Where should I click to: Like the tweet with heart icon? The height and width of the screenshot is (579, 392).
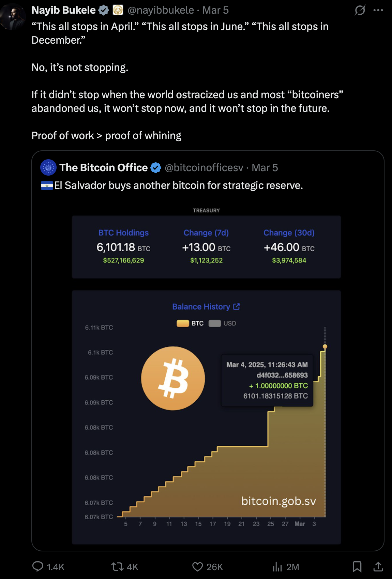click(x=197, y=566)
